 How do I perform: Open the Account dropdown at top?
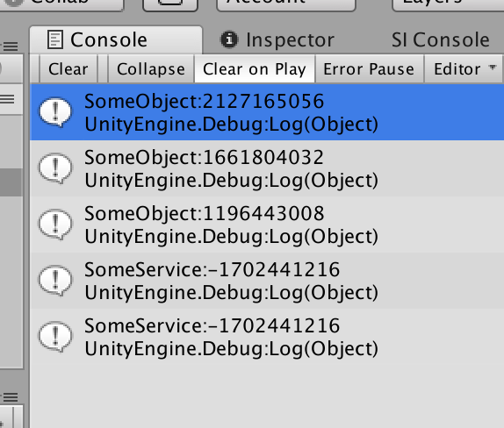[286, 4]
